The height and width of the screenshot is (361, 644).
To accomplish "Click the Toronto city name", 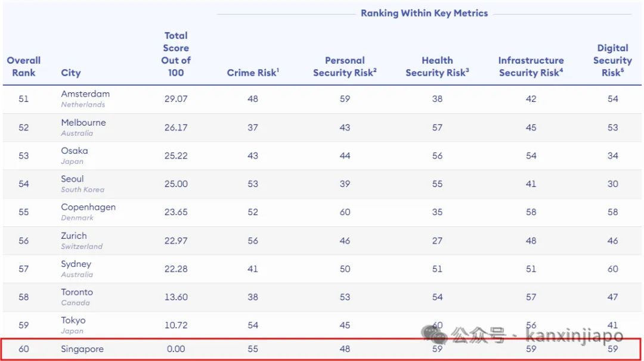I will click(77, 292).
